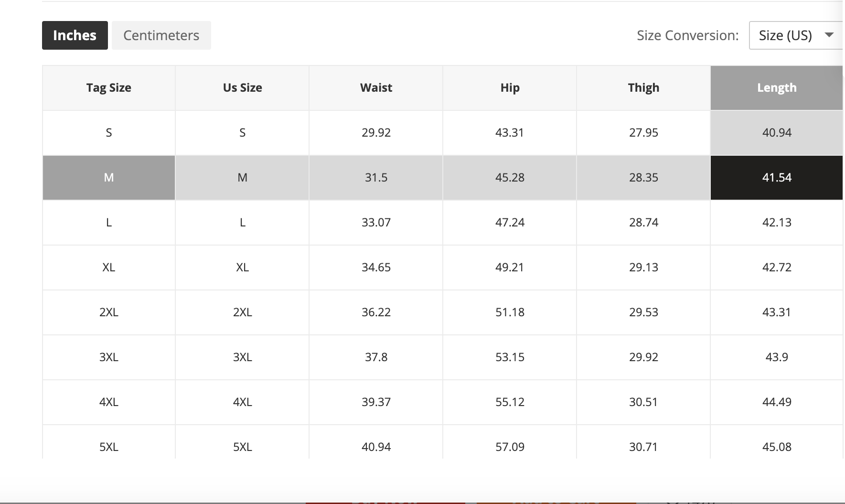
Task: Click thigh value 28.35
Action: (643, 178)
